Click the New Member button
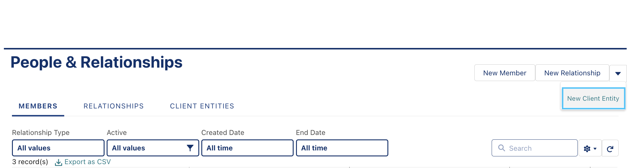Viewport: 644px width, 168px height. tap(505, 73)
